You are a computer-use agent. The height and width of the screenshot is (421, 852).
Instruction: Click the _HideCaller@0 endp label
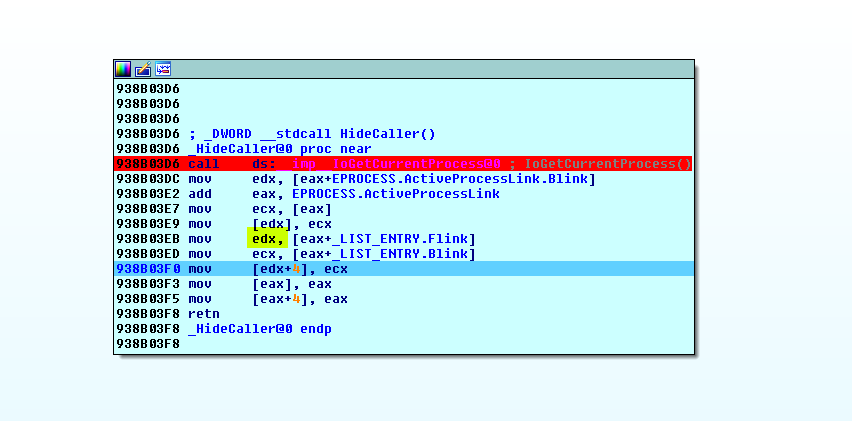(259, 328)
